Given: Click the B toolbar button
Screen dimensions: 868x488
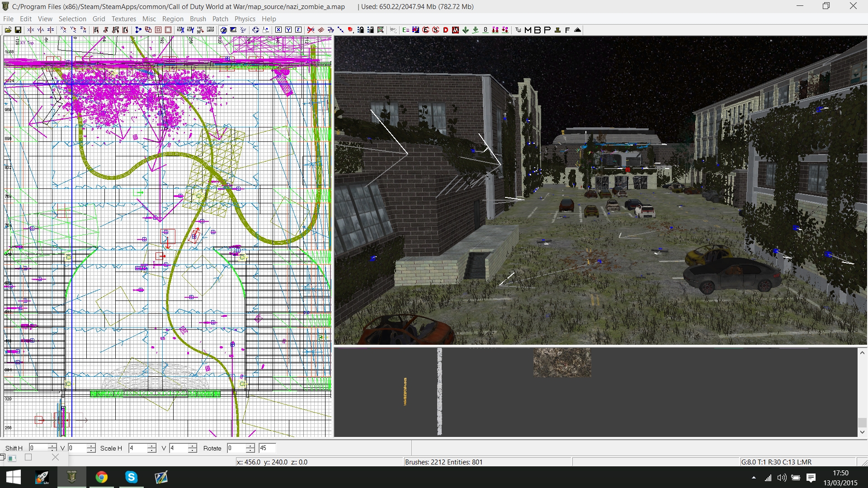Looking at the screenshot, I should pos(538,30).
